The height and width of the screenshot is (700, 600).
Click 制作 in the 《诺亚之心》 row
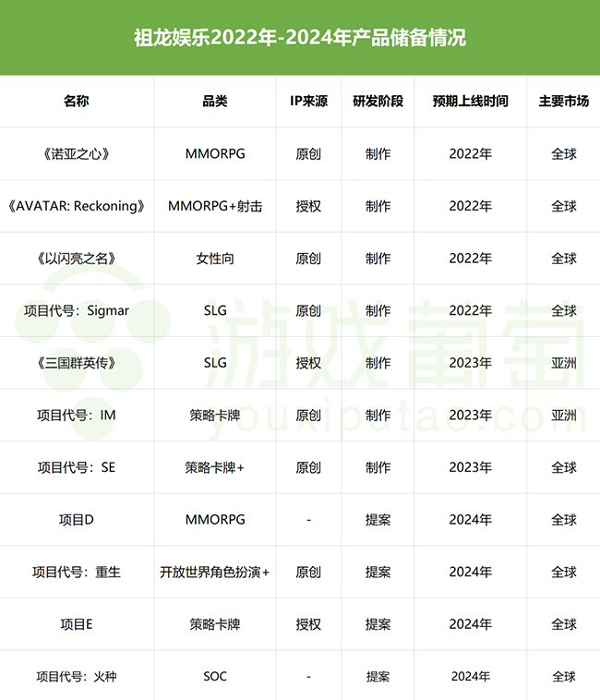[378, 154]
